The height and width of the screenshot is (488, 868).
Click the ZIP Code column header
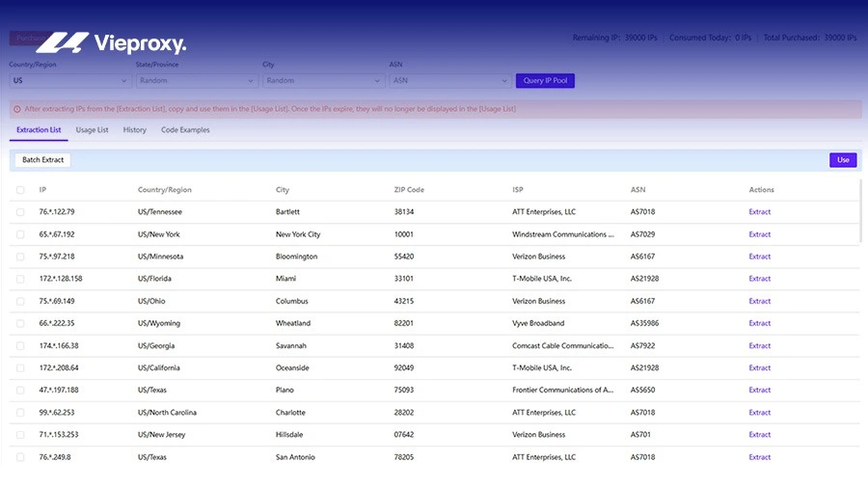[409, 190]
